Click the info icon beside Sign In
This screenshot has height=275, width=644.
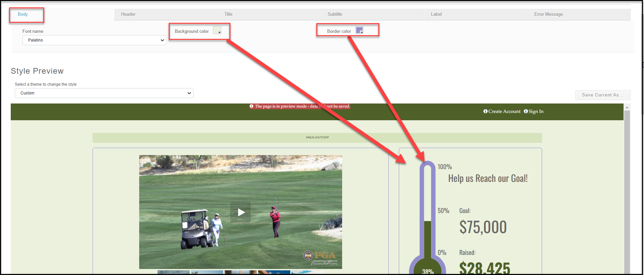pos(526,111)
